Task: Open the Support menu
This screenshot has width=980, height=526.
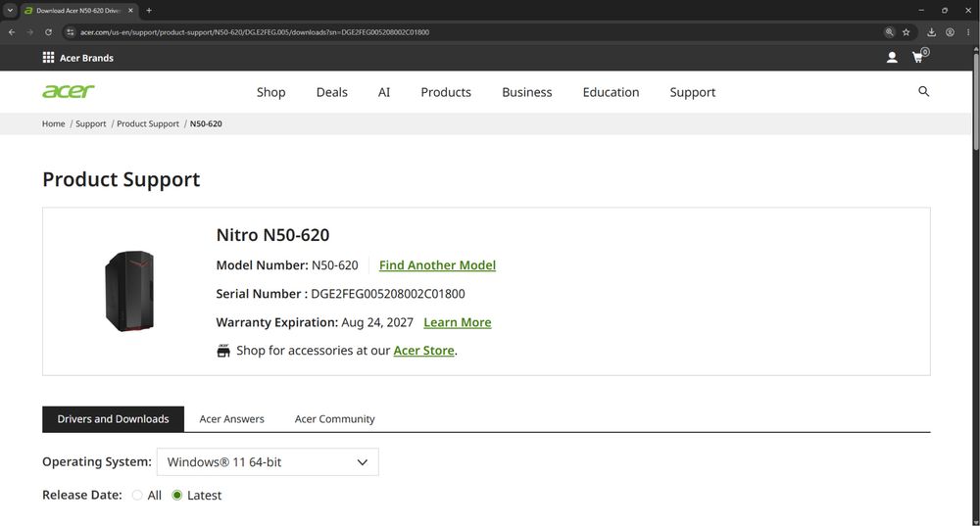Action: coord(693,92)
